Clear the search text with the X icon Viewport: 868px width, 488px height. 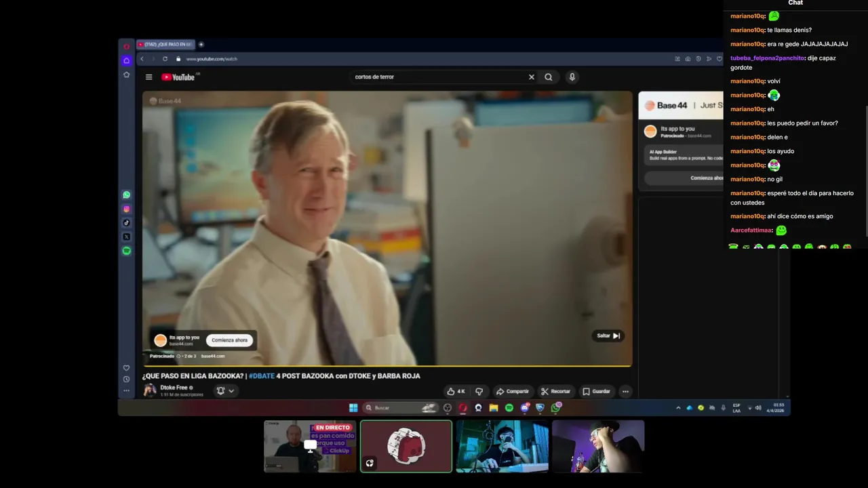click(531, 77)
